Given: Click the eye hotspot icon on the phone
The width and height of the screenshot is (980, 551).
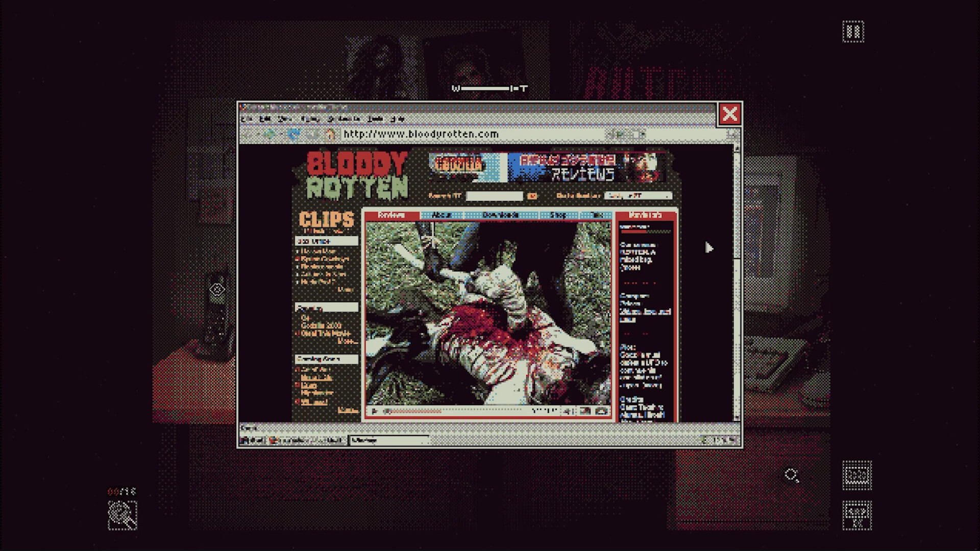Looking at the screenshot, I should (217, 290).
